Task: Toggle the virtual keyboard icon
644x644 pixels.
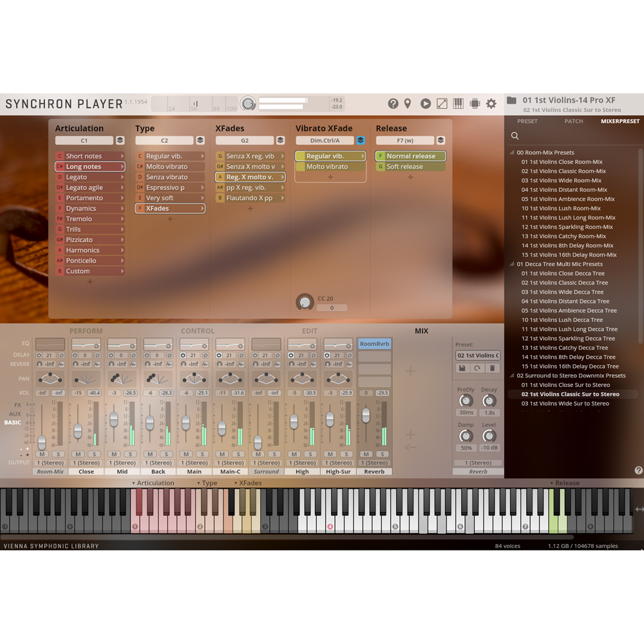Action: pyautogui.click(x=458, y=103)
